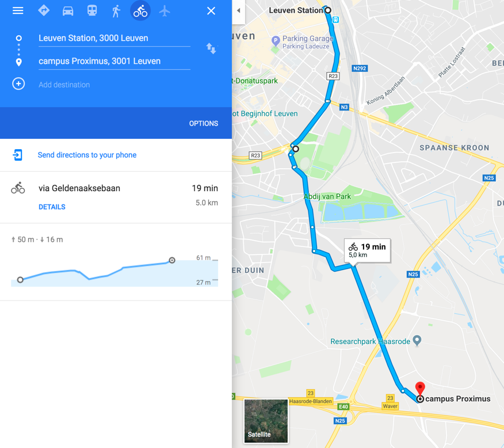The width and height of the screenshot is (504, 448).
Task: Edit the Leuven Station start field
Action: pyautogui.click(x=114, y=38)
